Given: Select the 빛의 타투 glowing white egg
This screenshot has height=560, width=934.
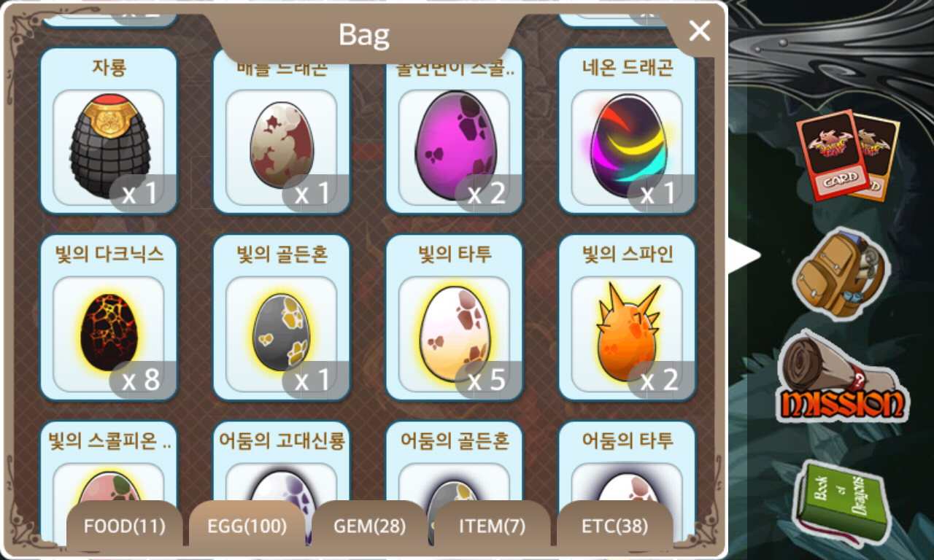Looking at the screenshot, I should 454,317.
